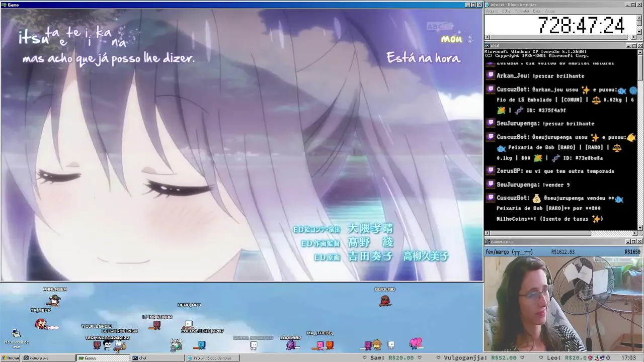644x362 pixels.
Task: Click the Twitch badge beside SeuJurupenga !vender 9
Action: pos(491,185)
